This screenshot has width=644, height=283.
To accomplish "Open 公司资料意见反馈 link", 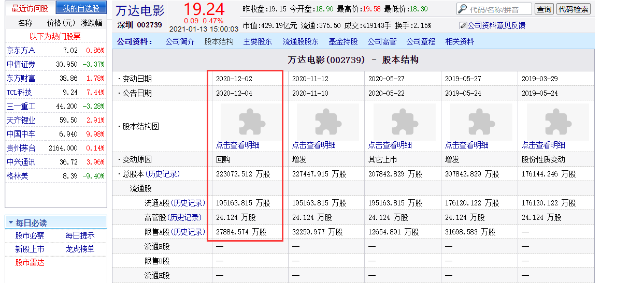I will 496,25.
